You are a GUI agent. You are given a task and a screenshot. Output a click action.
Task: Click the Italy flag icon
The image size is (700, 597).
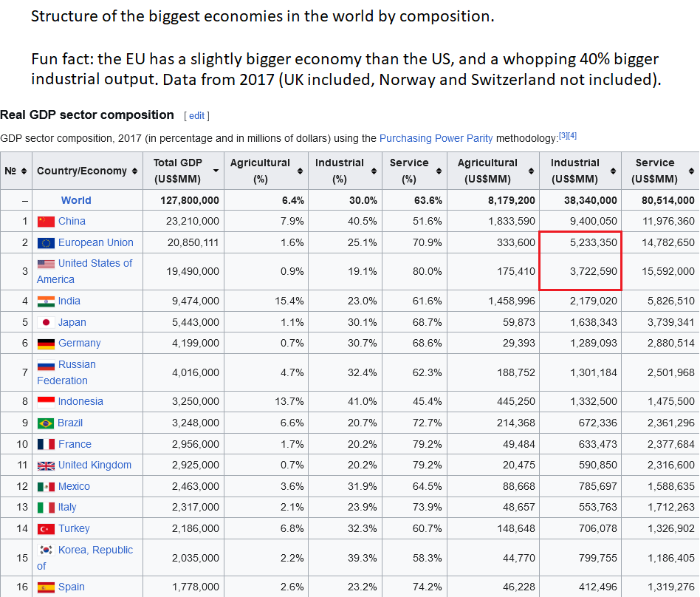pos(46,508)
